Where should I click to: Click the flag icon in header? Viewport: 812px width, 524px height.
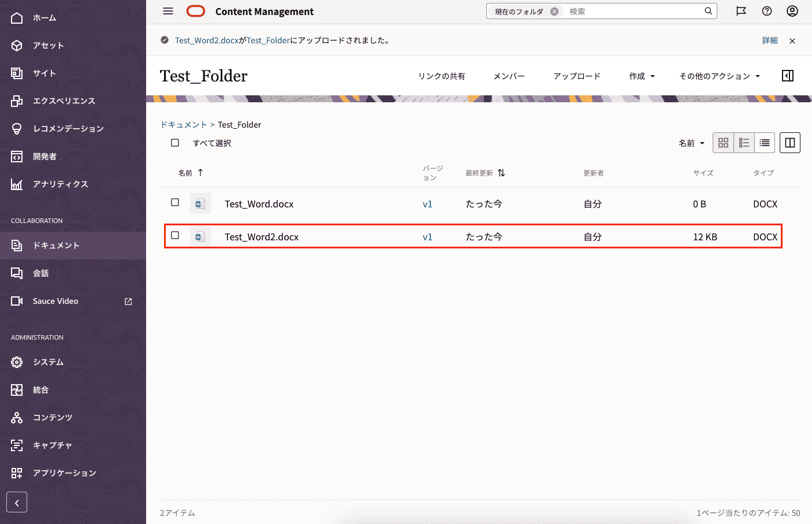[741, 11]
